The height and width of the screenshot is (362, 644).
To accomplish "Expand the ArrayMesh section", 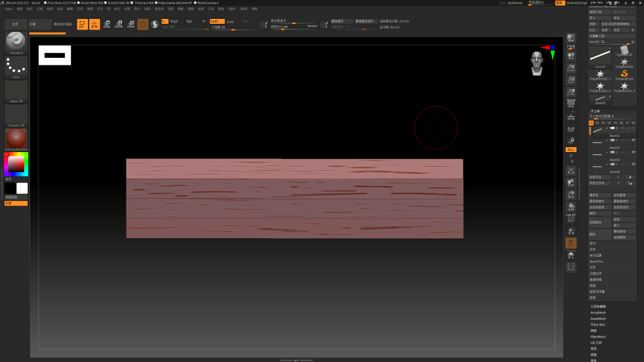I will (598, 312).
